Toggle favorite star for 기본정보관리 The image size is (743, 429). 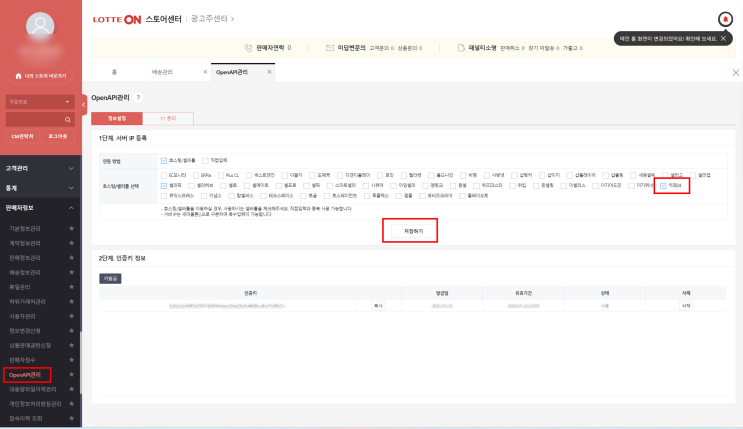[72, 228]
